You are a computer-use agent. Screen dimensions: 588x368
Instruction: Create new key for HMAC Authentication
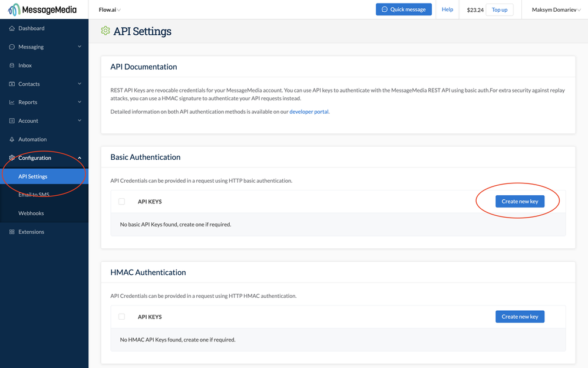click(520, 317)
